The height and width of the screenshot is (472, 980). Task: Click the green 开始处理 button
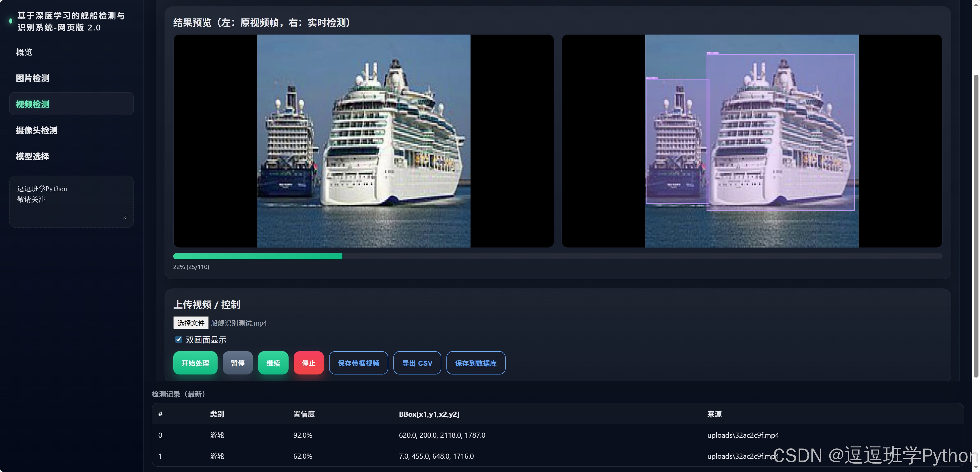point(195,363)
